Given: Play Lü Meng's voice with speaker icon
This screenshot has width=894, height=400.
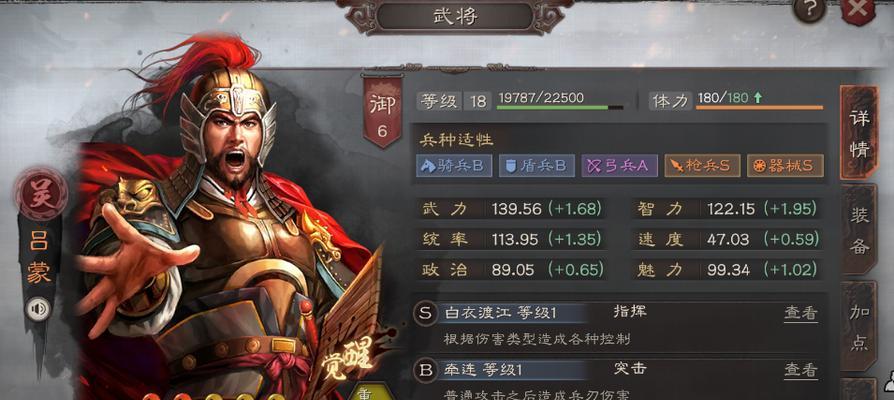Looking at the screenshot, I should coord(38,309).
